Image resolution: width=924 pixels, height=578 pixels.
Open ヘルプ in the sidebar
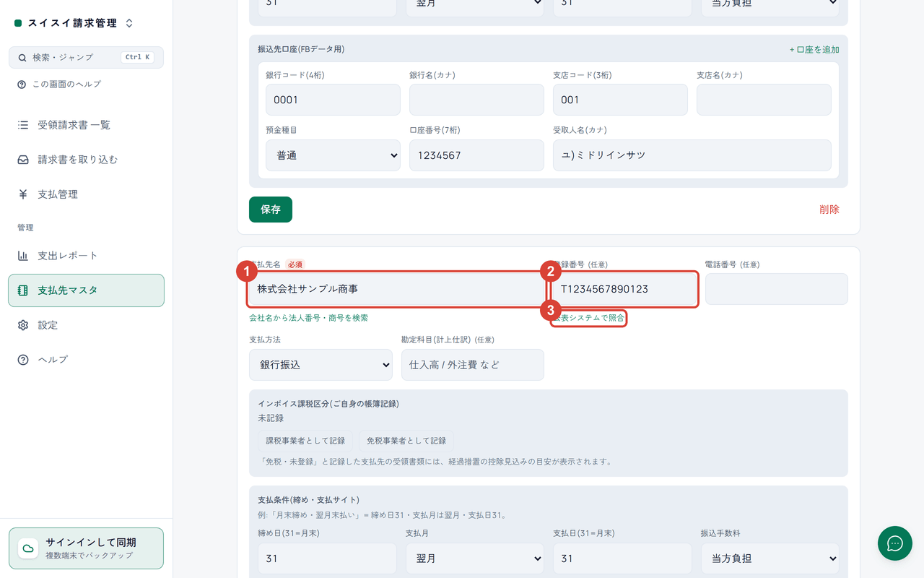pos(87,360)
